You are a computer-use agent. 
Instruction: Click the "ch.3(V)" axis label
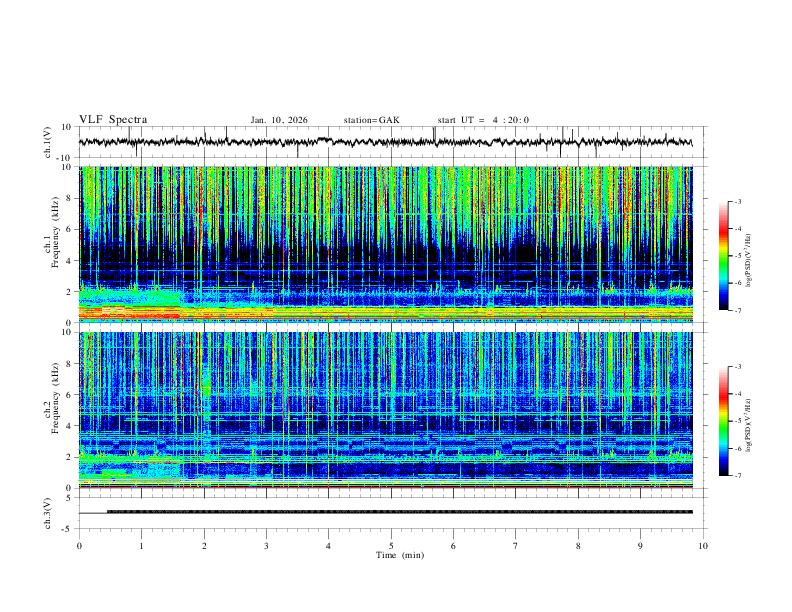click(48, 513)
